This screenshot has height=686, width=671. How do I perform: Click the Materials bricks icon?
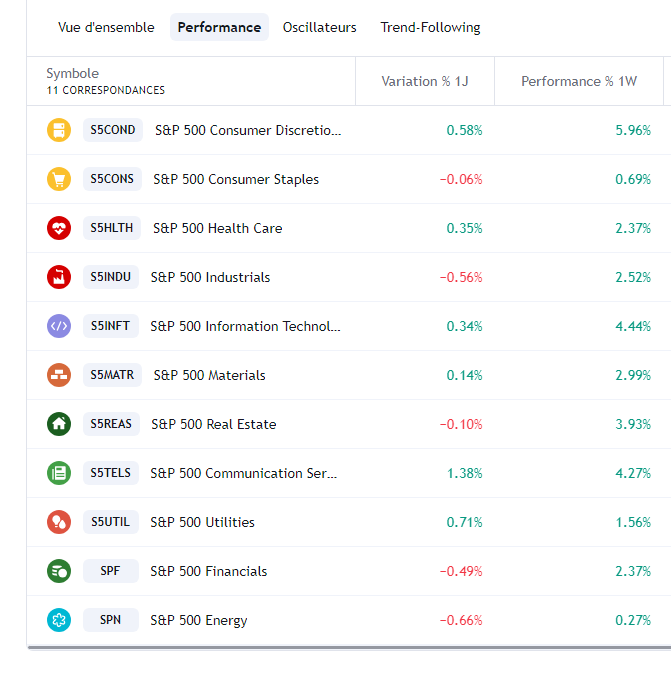point(59,375)
